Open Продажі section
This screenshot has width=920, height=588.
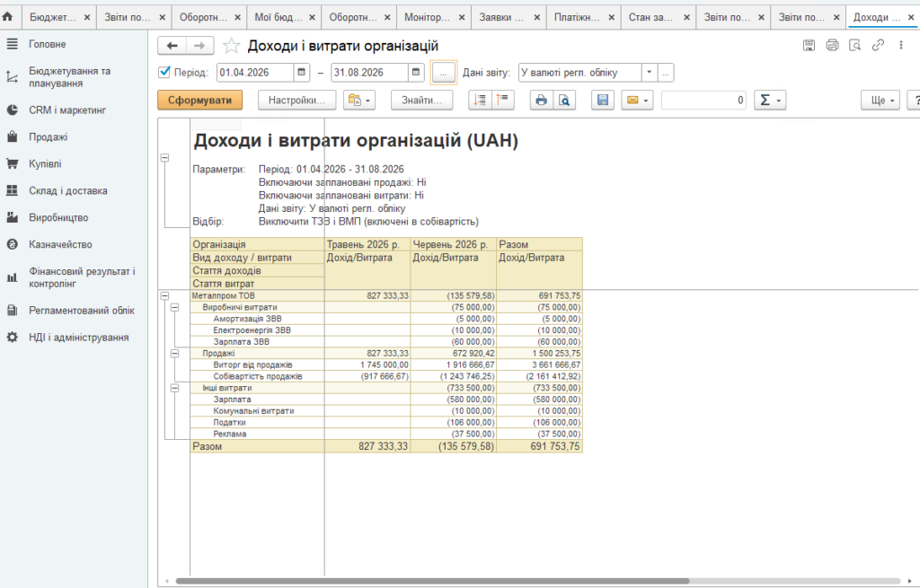click(x=49, y=136)
